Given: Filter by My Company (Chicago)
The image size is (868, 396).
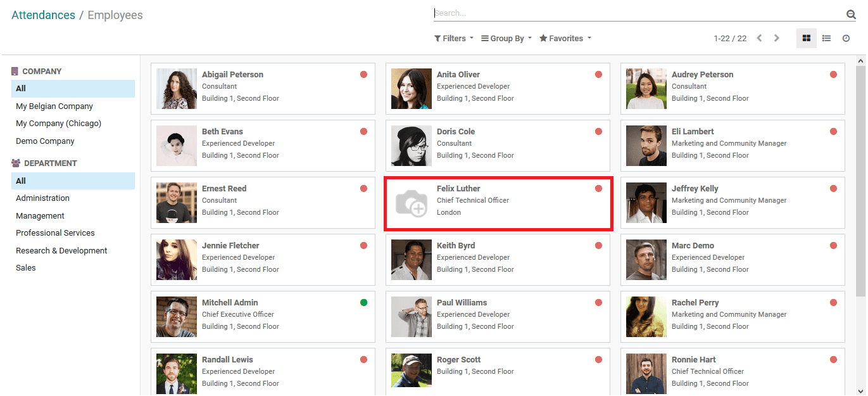Looking at the screenshot, I should [x=58, y=124].
